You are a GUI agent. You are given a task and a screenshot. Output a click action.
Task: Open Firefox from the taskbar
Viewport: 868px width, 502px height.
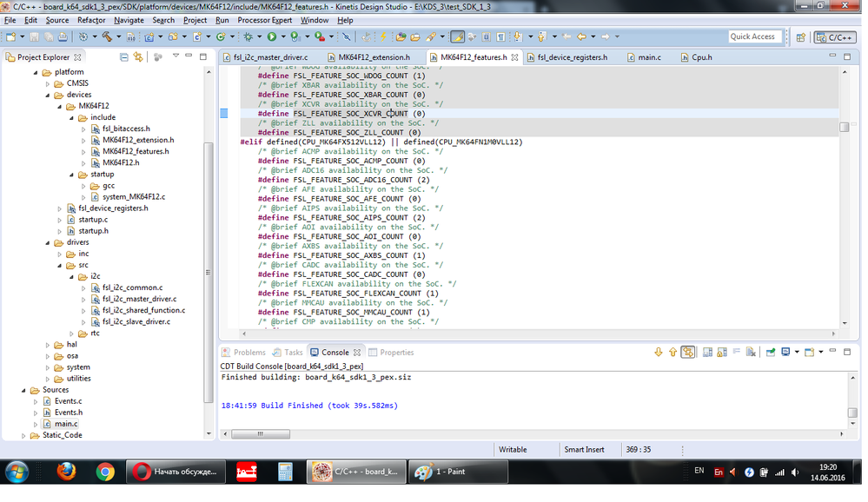point(66,472)
